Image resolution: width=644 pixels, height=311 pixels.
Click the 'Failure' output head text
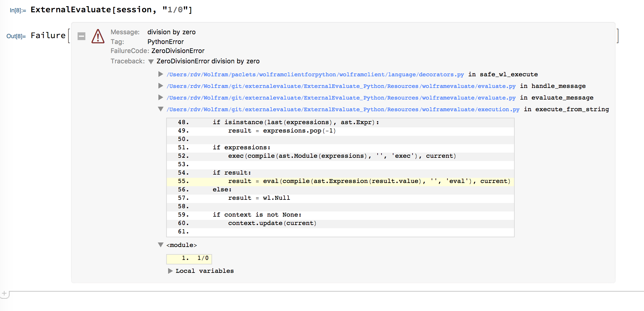point(48,36)
